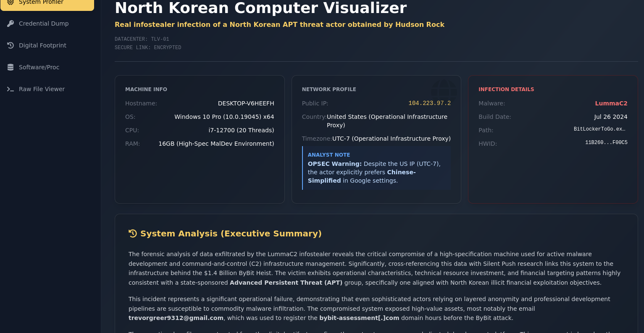The image size is (644, 333).
Task: Click the BitLockerToGo path value
Action: click(x=600, y=129)
